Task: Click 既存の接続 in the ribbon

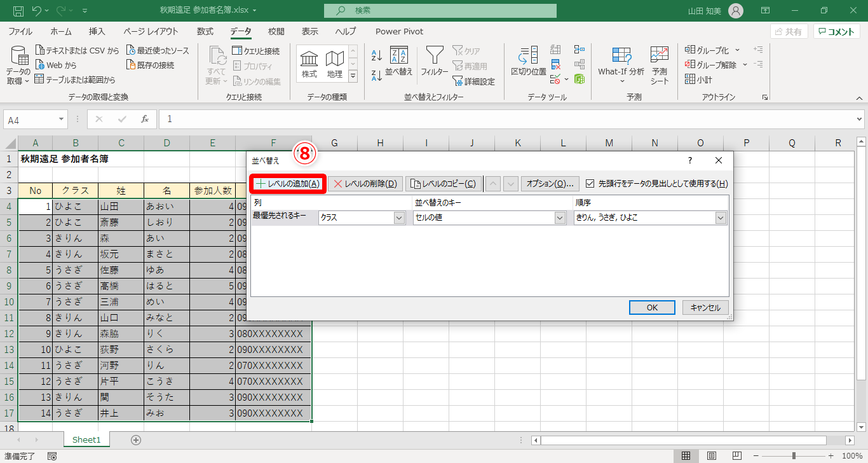Action: click(150, 65)
